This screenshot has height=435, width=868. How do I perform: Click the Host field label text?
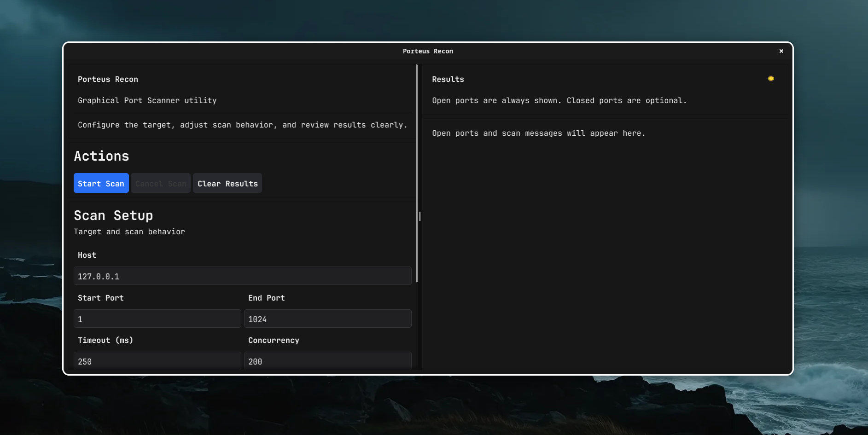[x=87, y=255]
